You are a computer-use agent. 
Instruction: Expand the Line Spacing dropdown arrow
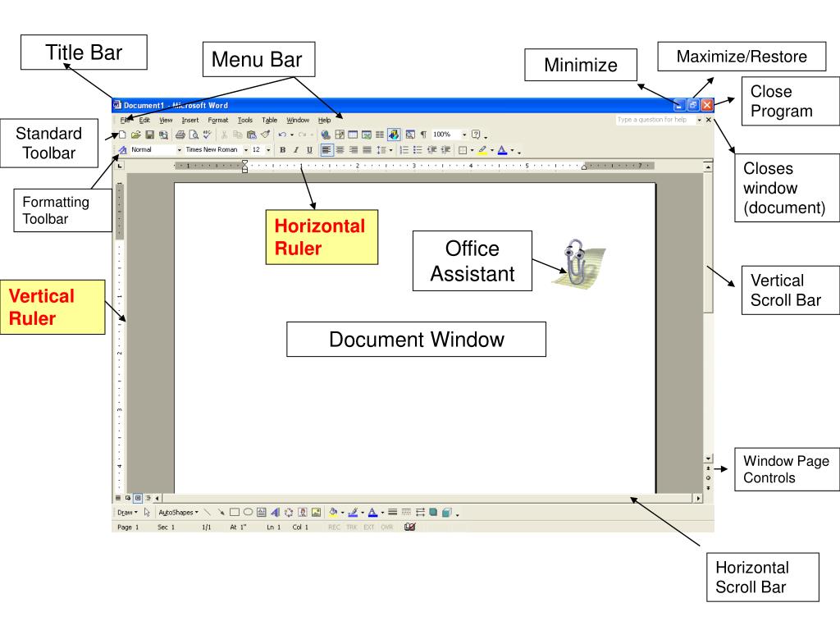click(390, 151)
